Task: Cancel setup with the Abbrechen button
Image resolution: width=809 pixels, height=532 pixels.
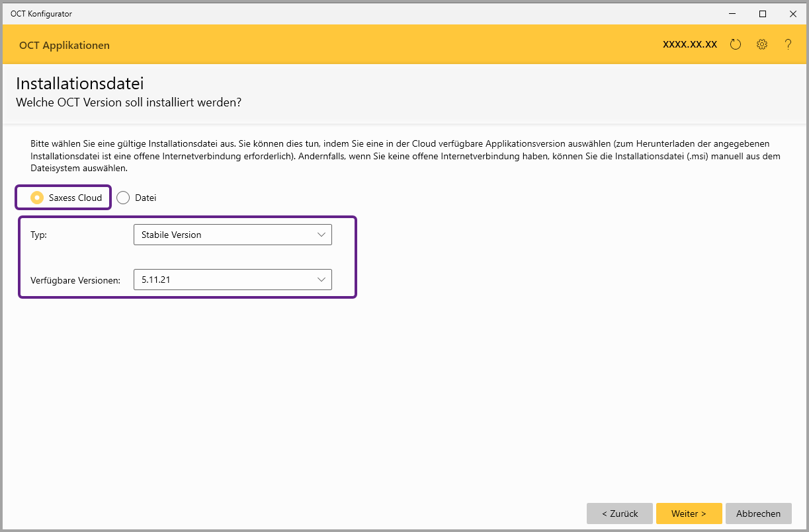Action: (758, 513)
